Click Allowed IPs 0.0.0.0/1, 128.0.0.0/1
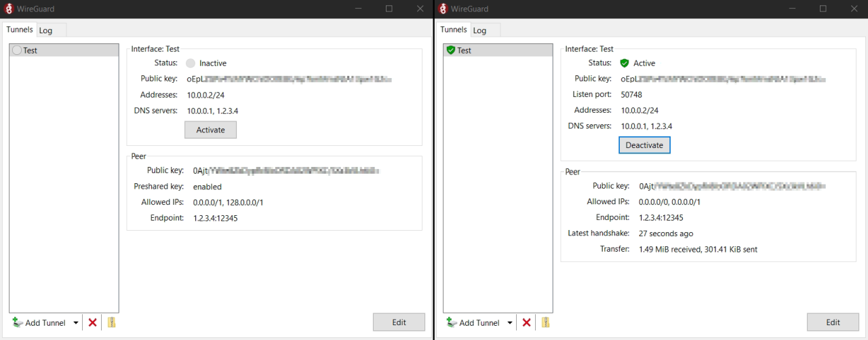 click(x=229, y=202)
